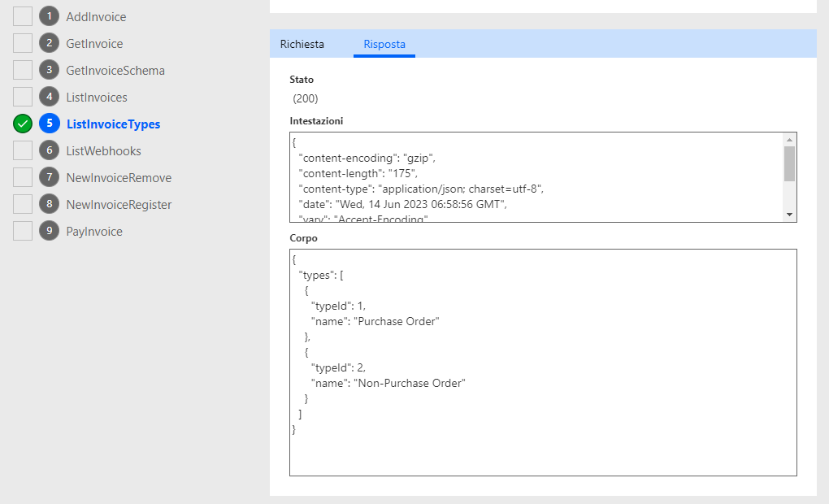Screen dimensions: 829x504
Task: Switch to the Richiesta tab
Action: 302,44
